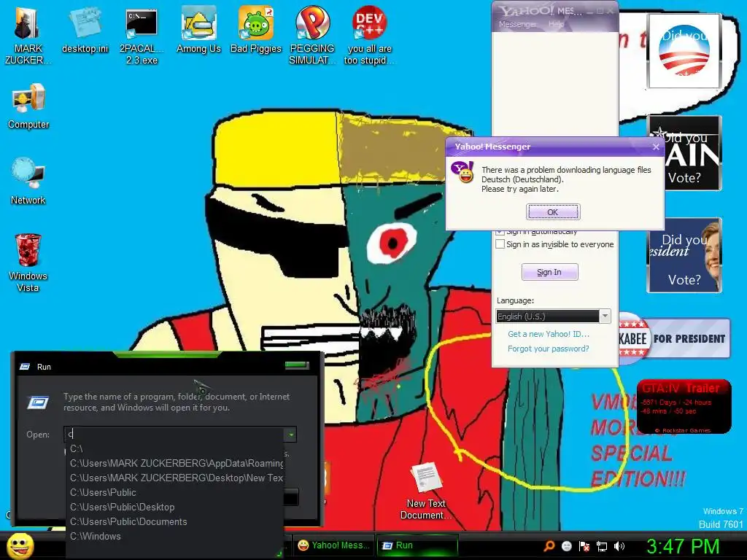Click OK in the Yahoo! Messenger error dialog
The image size is (747, 560).
click(553, 212)
